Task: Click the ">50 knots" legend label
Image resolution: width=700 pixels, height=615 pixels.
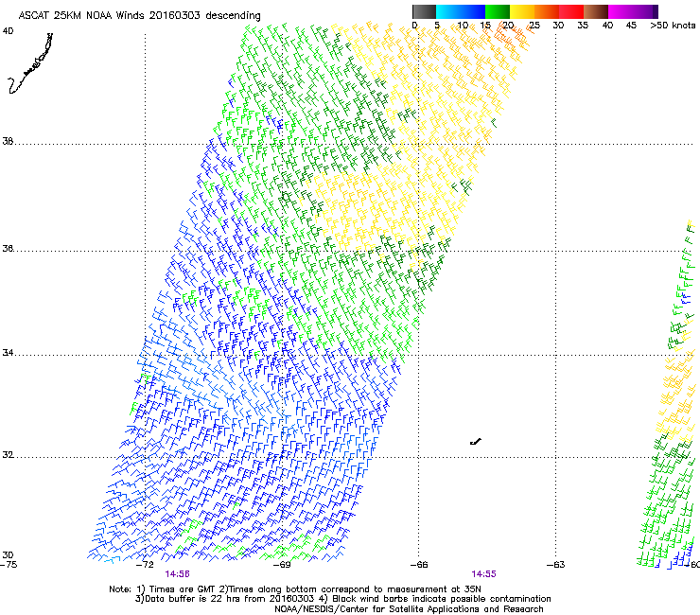Action: point(673,26)
